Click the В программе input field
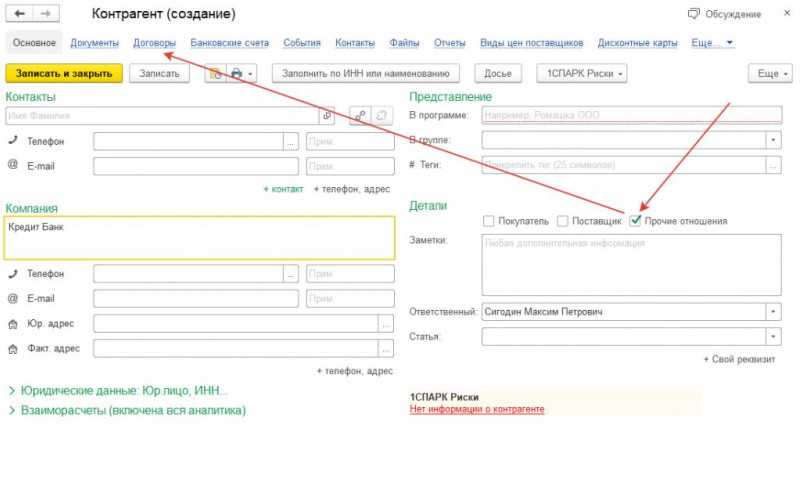800x486 pixels. click(632, 115)
